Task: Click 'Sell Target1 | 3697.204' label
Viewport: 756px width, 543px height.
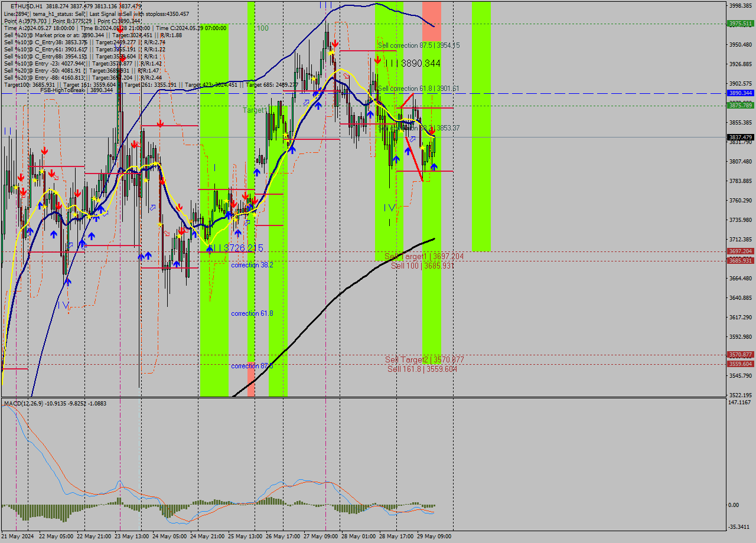Action: (424, 256)
